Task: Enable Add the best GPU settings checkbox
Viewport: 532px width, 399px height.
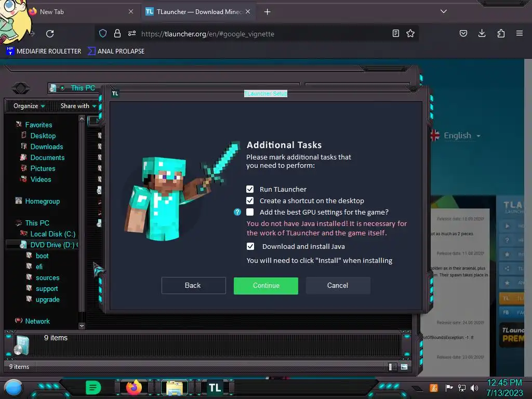Action: tap(250, 212)
